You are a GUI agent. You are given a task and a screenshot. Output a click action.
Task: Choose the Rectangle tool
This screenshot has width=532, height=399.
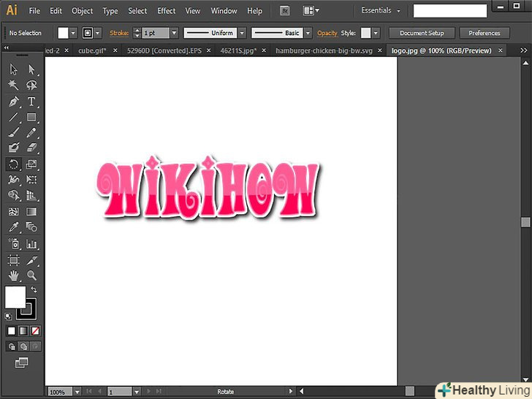tap(31, 117)
